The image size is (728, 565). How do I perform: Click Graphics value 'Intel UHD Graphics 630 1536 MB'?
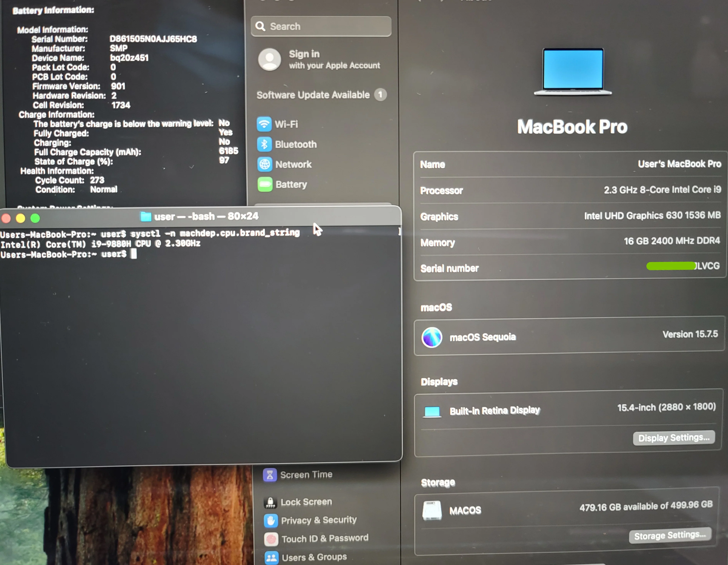coord(652,216)
